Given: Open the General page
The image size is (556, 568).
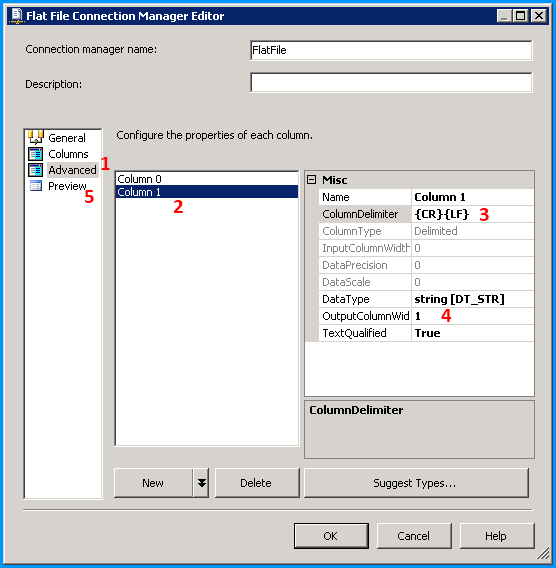Looking at the screenshot, I should click(x=67, y=138).
